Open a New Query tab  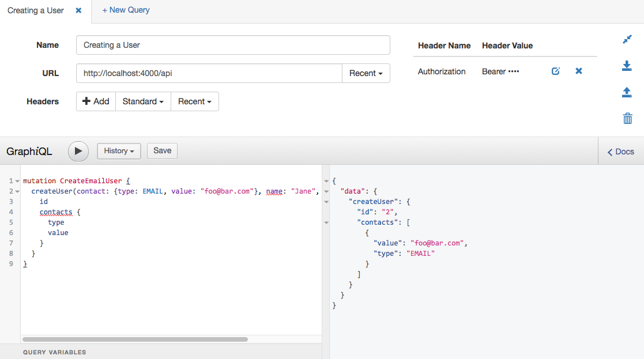pyautogui.click(x=126, y=10)
